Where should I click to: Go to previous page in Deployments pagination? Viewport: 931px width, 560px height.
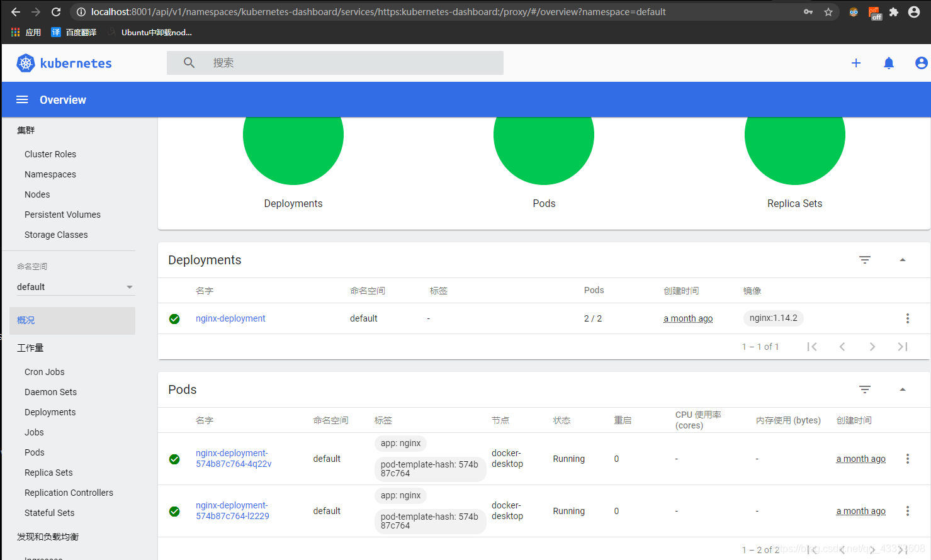coord(842,347)
